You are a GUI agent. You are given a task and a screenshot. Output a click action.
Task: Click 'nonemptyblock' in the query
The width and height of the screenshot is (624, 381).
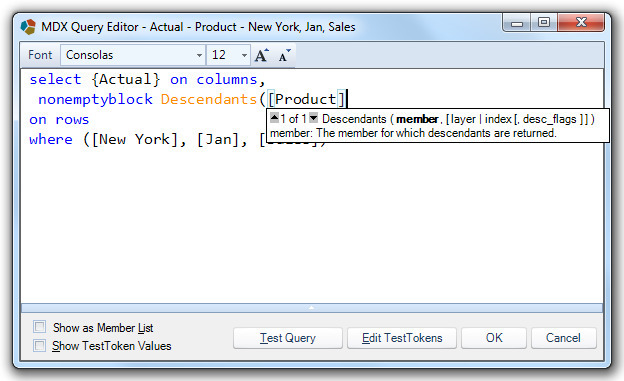[95, 100]
